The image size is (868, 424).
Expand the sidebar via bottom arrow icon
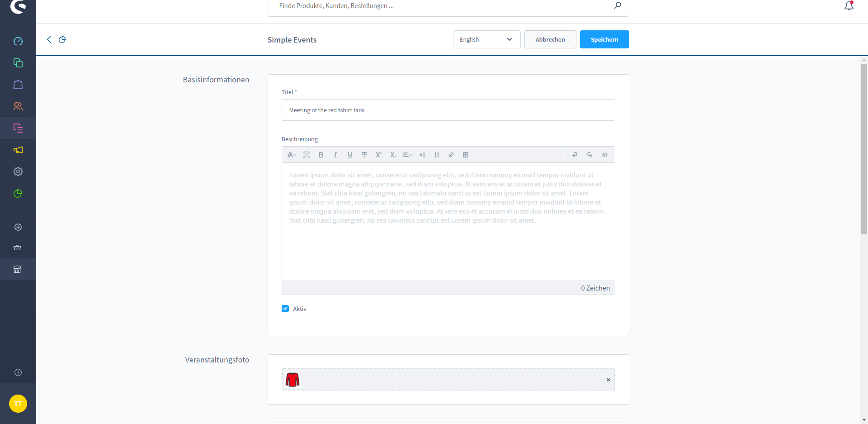coord(18,372)
